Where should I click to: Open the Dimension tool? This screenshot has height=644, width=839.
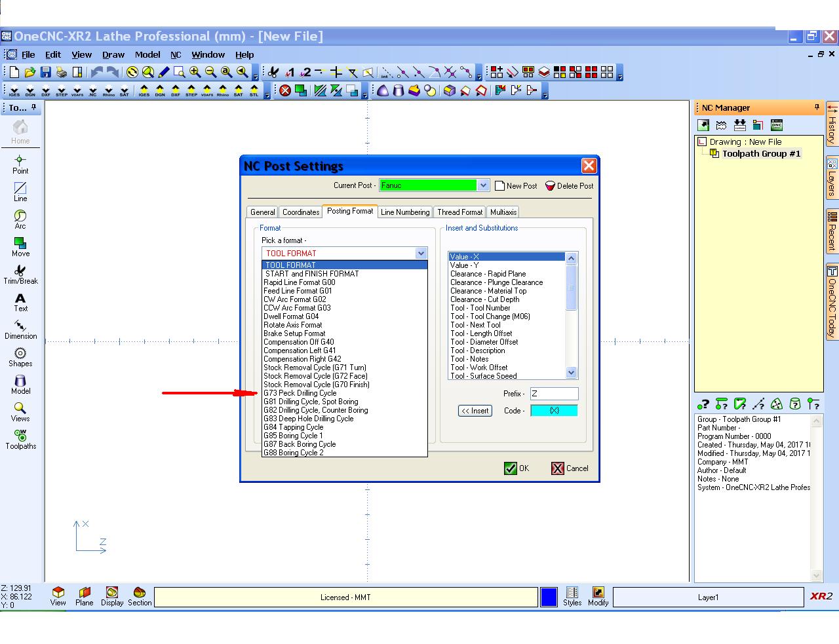click(20, 330)
